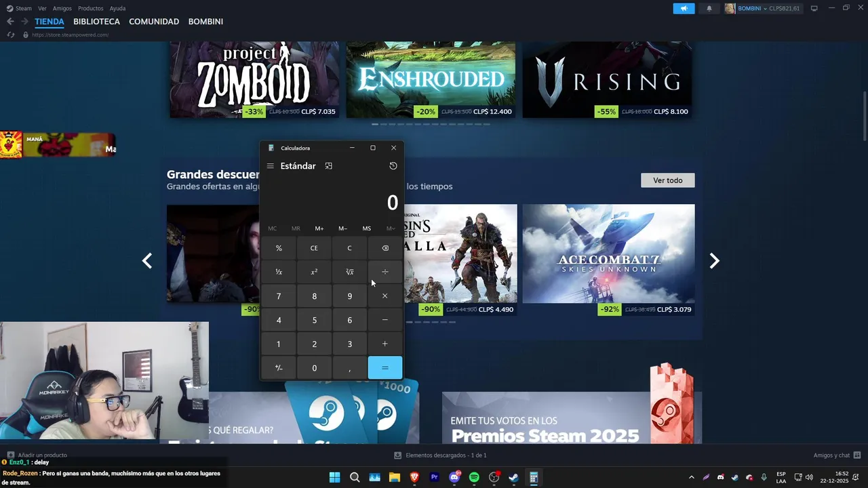Click the Calculator backspace key

point(385,248)
